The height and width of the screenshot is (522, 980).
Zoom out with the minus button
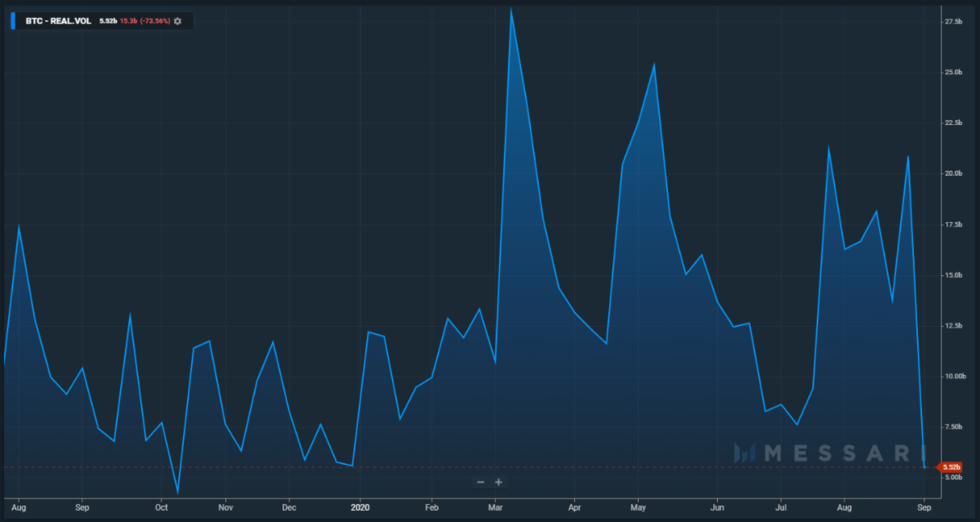coord(480,482)
